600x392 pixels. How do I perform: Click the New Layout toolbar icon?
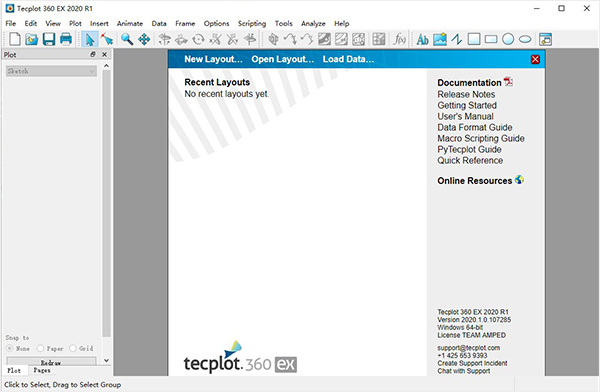click(x=15, y=39)
